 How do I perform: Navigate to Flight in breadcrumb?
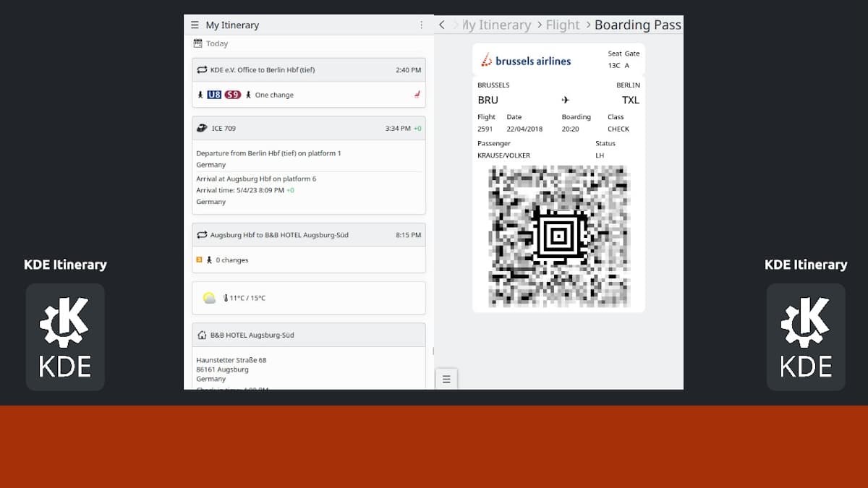pos(562,25)
